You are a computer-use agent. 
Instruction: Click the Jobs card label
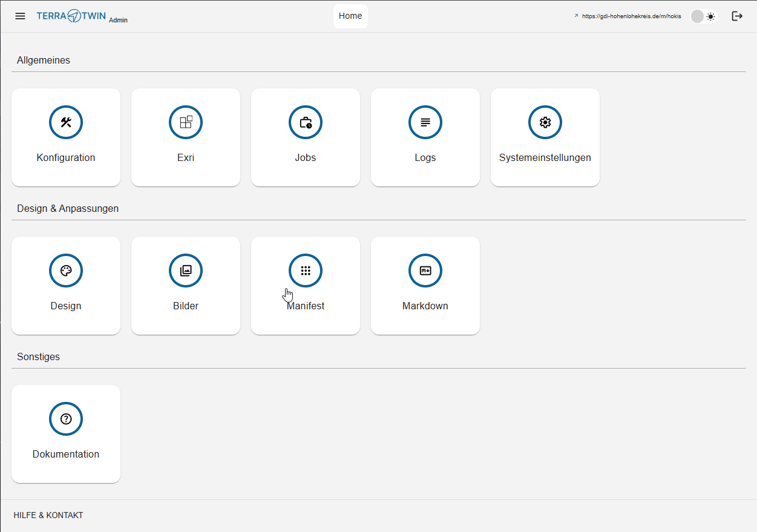(x=306, y=158)
